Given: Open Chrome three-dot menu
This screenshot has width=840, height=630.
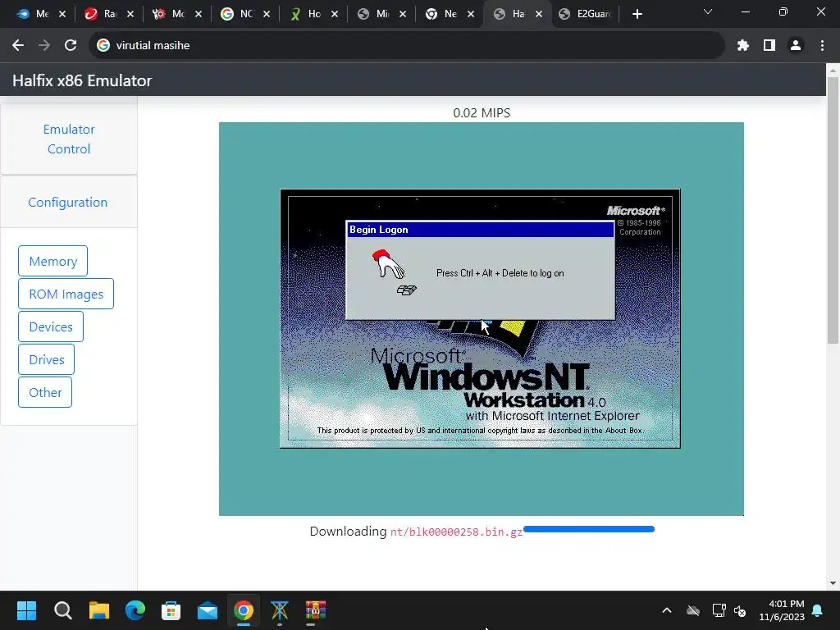Looking at the screenshot, I should pyautogui.click(x=822, y=46).
